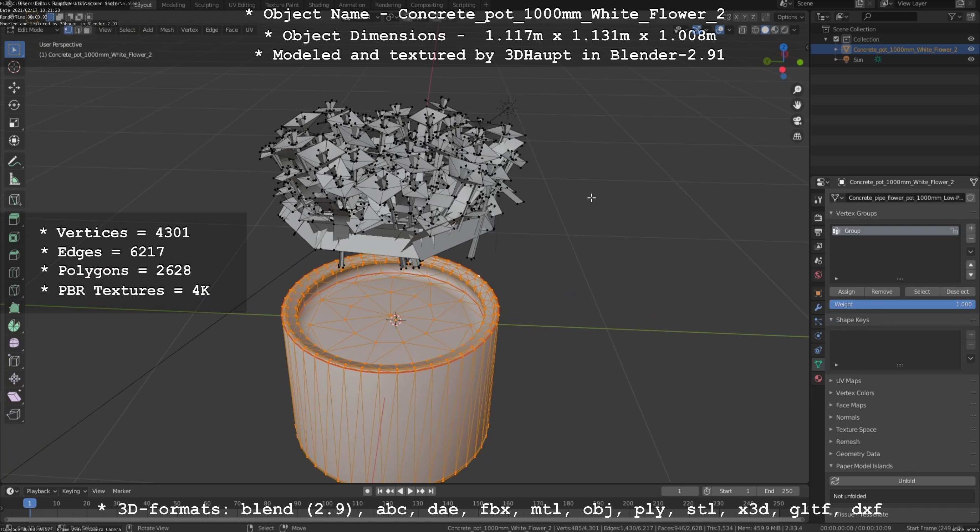Open the World properties tab
The height and width of the screenshot is (532, 980).
(818, 275)
